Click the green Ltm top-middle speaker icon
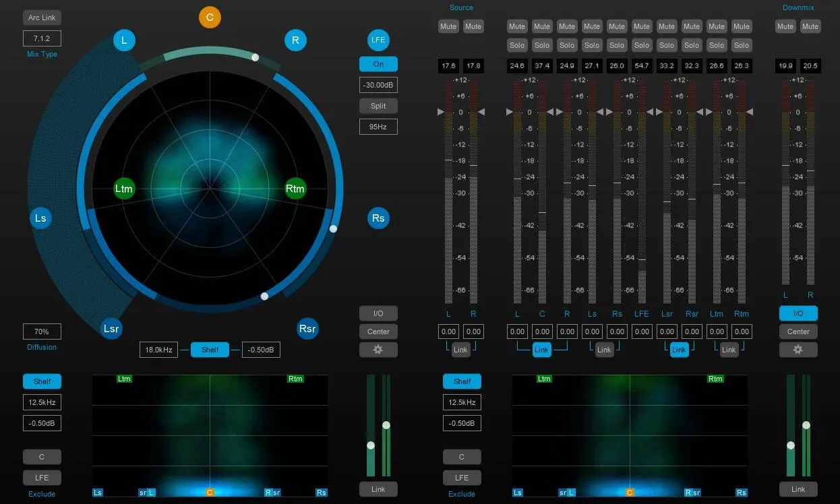This screenshot has height=504, width=840. tap(124, 189)
